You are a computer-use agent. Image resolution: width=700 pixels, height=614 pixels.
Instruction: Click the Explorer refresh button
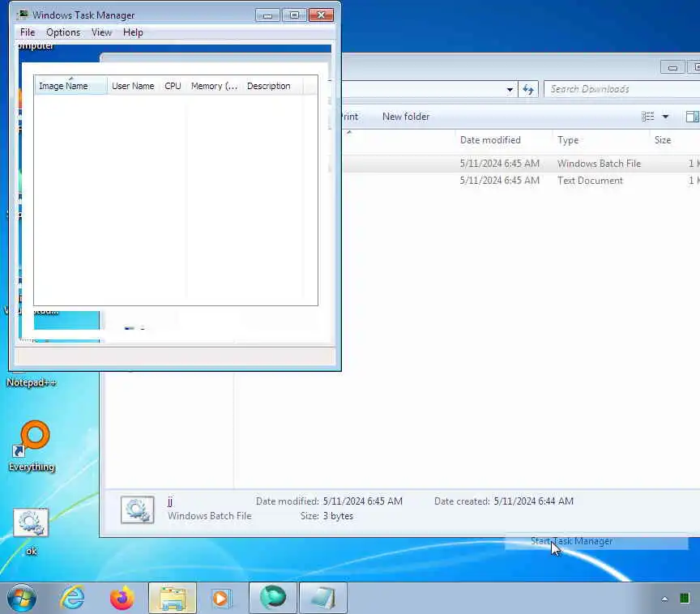(x=528, y=89)
